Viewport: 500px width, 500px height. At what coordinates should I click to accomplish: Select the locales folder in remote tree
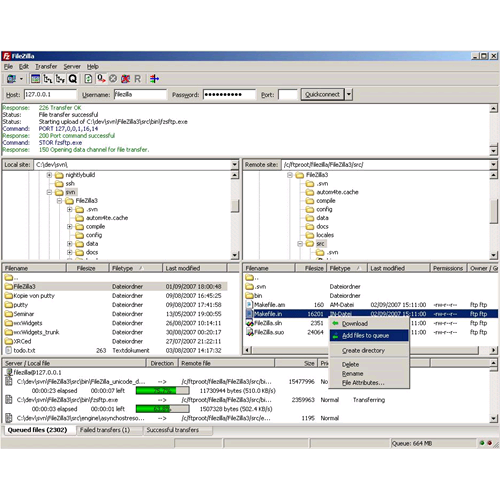point(325,235)
